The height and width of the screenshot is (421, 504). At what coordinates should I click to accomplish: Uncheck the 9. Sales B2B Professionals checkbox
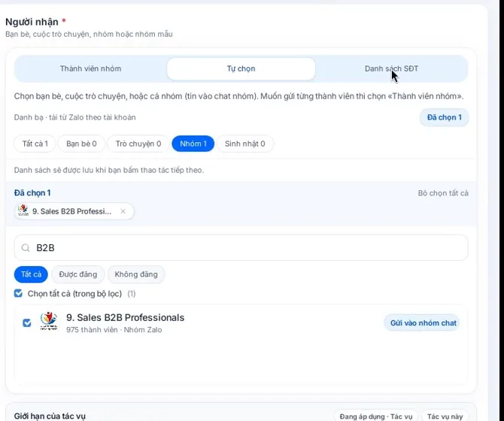[27, 323]
